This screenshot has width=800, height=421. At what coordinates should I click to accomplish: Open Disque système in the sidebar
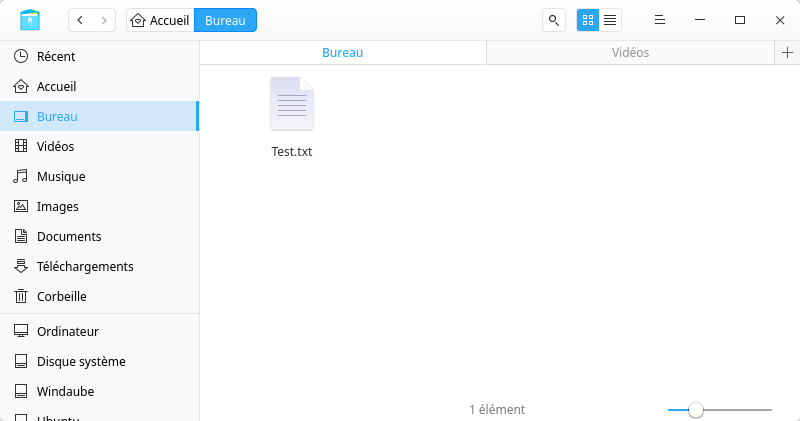click(x=99, y=362)
